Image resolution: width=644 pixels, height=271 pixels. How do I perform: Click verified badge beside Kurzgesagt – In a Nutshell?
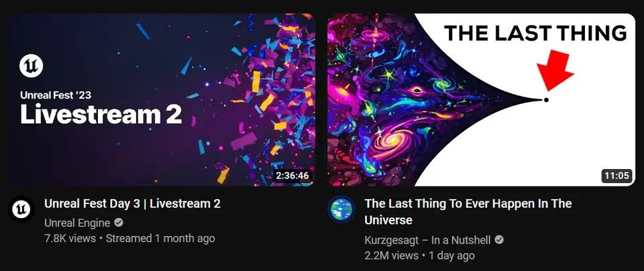499,239
